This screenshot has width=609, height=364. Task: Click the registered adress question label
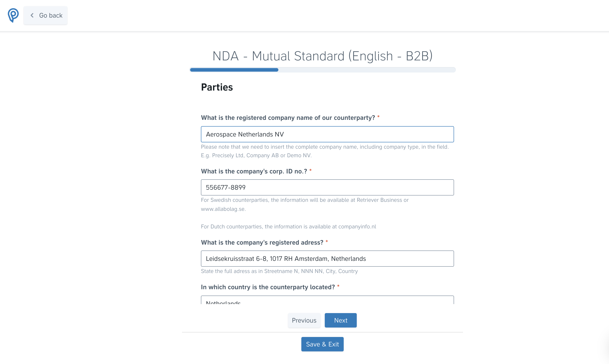point(262,242)
